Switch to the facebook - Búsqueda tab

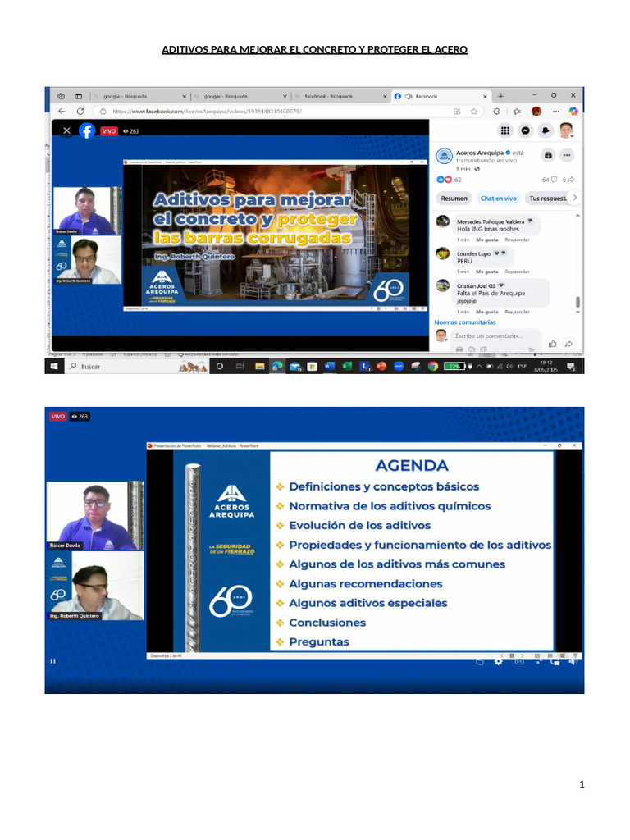[x=340, y=97]
